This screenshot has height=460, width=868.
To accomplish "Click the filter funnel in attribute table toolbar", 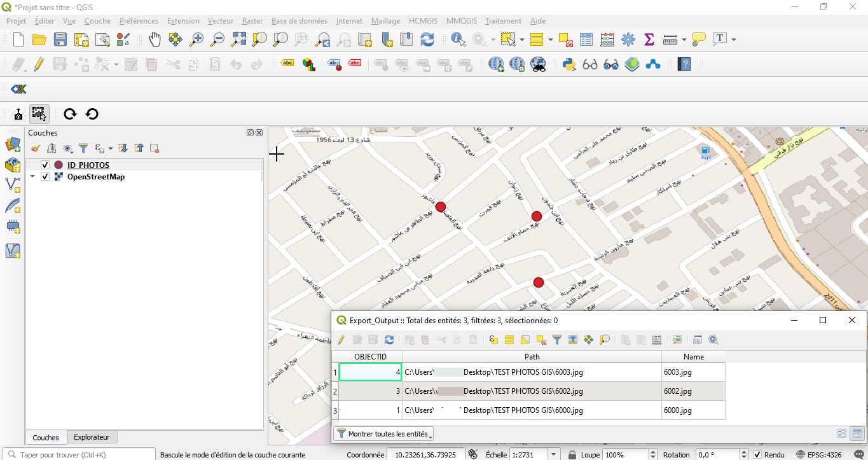I will coord(557,340).
